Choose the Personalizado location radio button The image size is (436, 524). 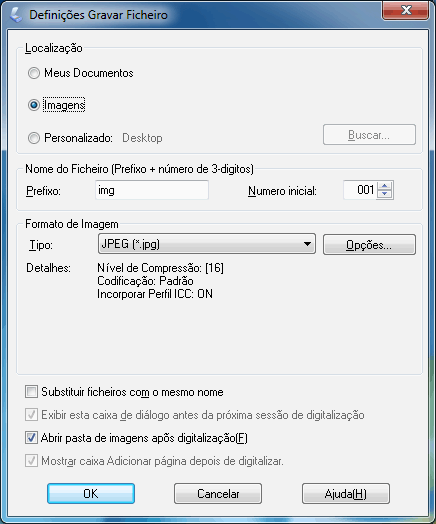(34, 138)
